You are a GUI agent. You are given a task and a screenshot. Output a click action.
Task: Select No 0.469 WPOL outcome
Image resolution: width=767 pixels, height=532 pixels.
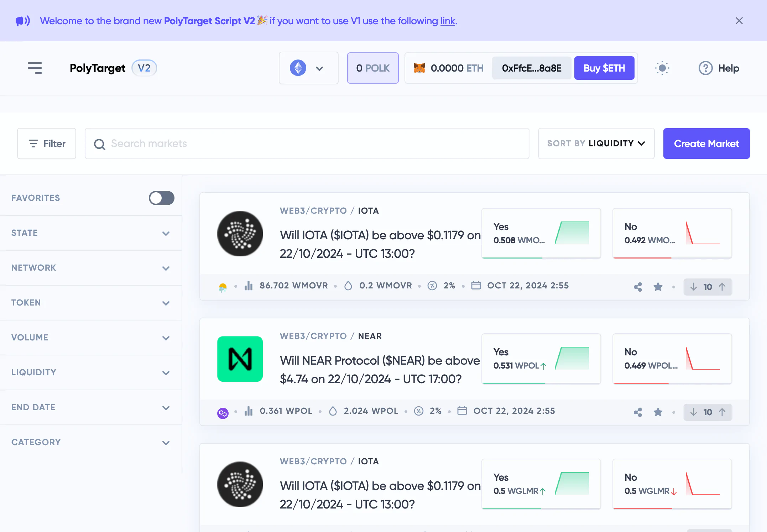tap(672, 359)
